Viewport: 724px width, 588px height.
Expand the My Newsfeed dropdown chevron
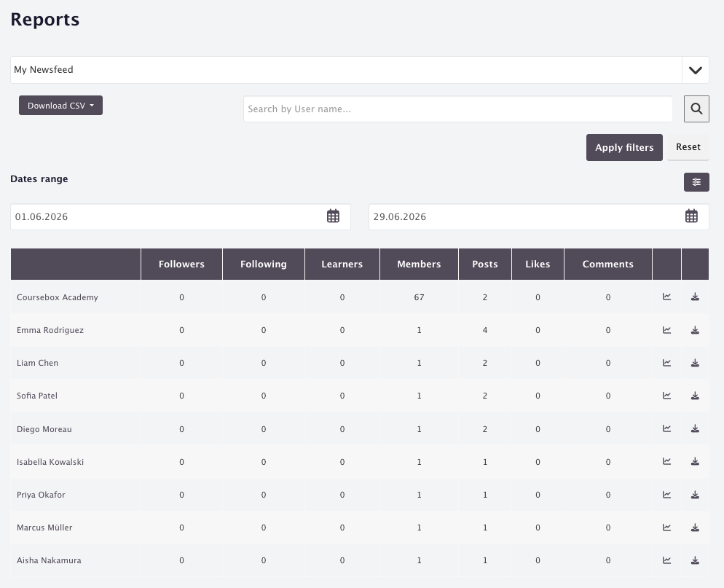pos(696,70)
